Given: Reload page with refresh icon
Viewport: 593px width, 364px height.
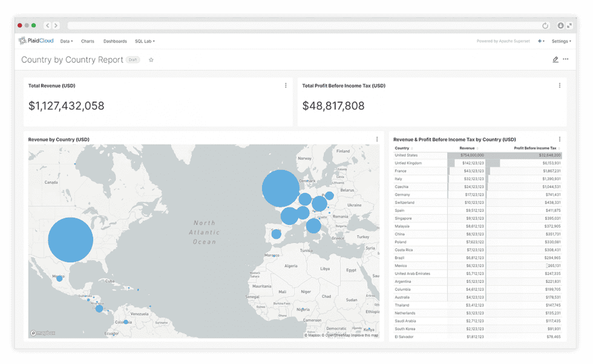Looking at the screenshot, I should tap(545, 26).
